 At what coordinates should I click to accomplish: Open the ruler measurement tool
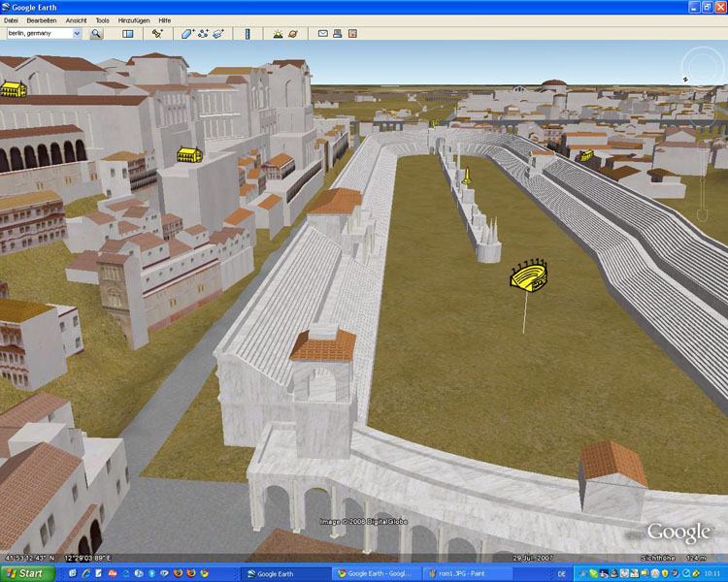[x=248, y=33]
